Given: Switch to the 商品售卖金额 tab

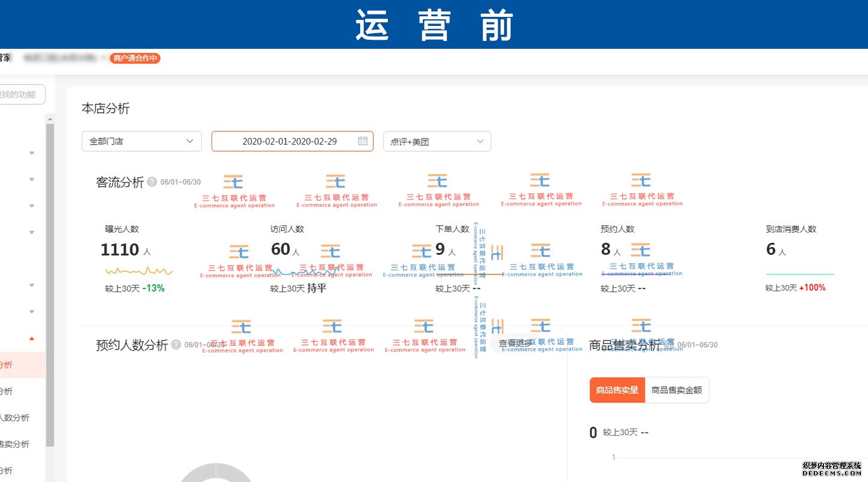Looking at the screenshot, I should pyautogui.click(x=677, y=390).
